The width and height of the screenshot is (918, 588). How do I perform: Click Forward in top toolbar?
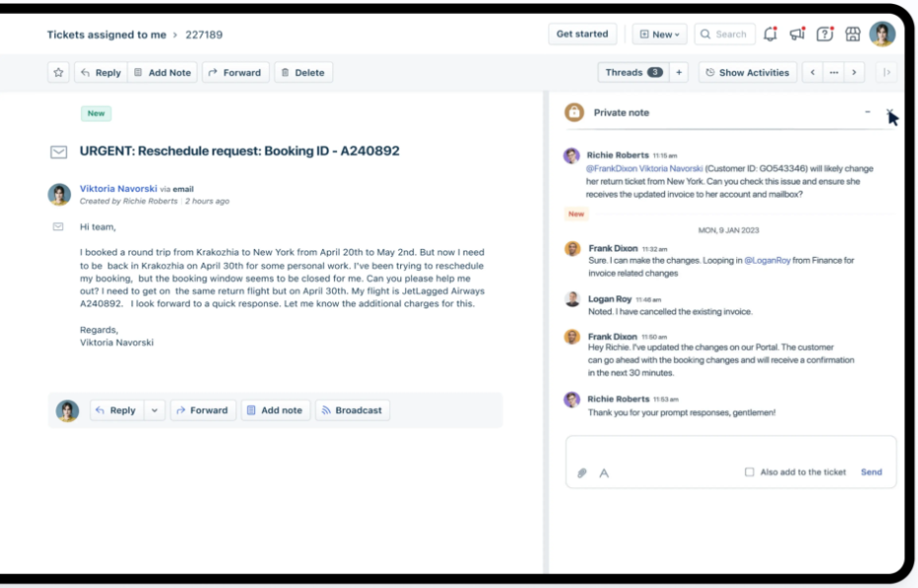[x=235, y=72]
